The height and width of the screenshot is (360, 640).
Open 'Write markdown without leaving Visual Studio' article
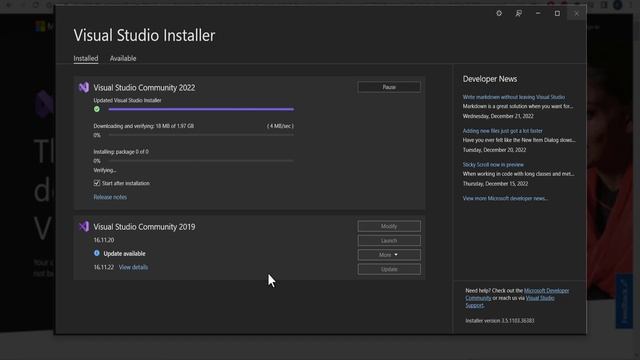pos(513,97)
